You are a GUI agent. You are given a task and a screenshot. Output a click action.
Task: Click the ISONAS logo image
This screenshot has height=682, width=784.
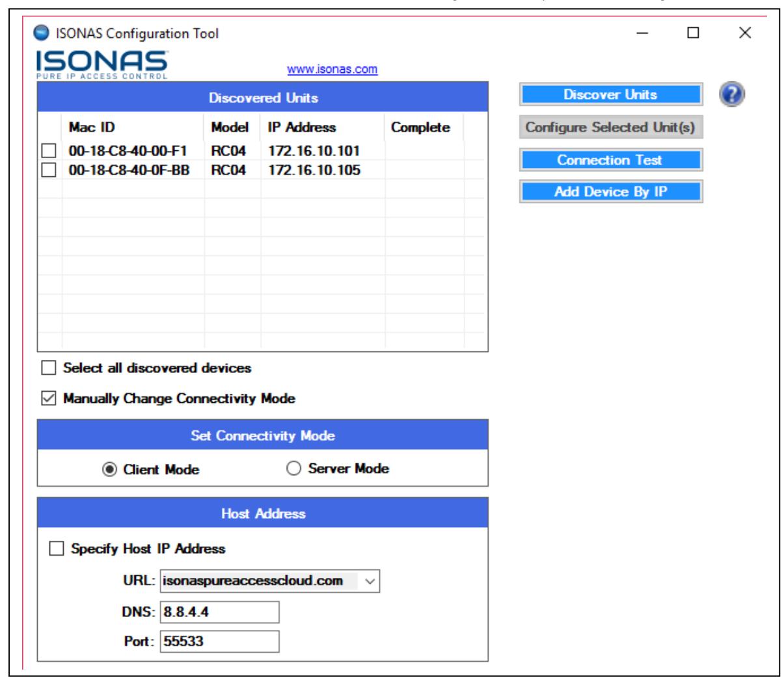click(x=102, y=65)
